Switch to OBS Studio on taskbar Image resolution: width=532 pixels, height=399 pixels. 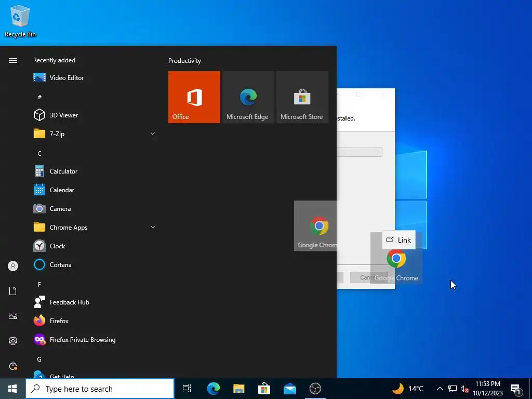pyautogui.click(x=315, y=389)
